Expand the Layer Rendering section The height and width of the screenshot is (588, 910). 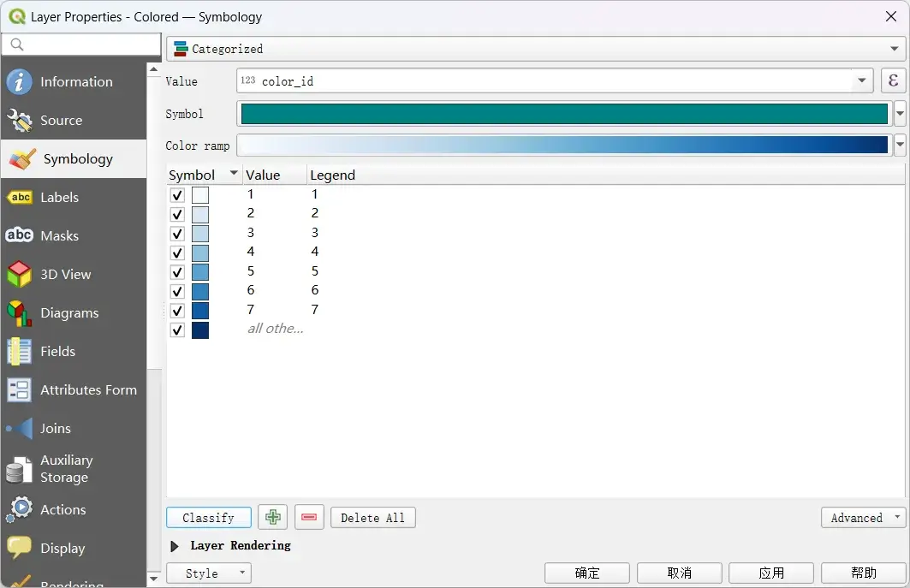pyautogui.click(x=174, y=545)
